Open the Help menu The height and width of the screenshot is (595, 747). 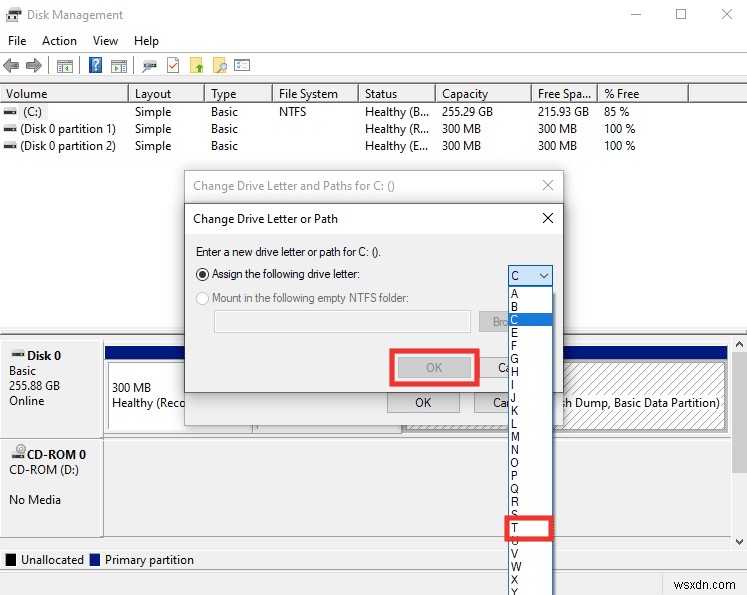[x=146, y=41]
